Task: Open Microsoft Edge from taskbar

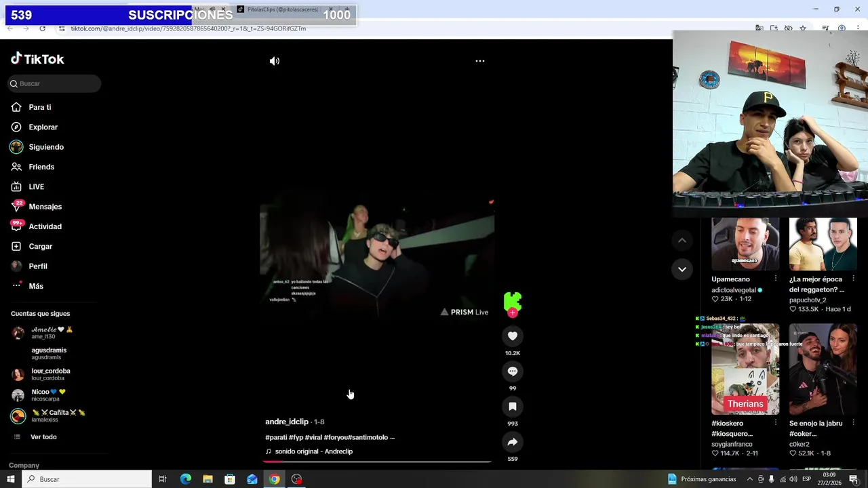Action: pyautogui.click(x=185, y=479)
